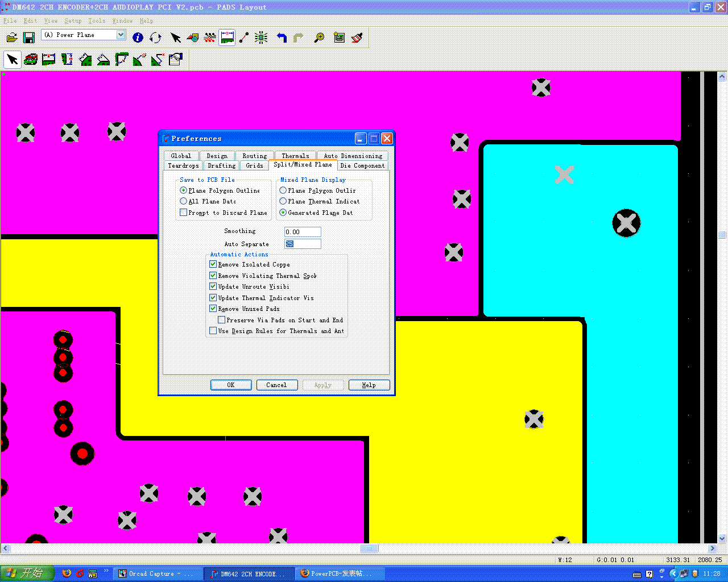This screenshot has width=728, height=582.
Task: Select the Generated Plane Data radio option
Action: (283, 213)
